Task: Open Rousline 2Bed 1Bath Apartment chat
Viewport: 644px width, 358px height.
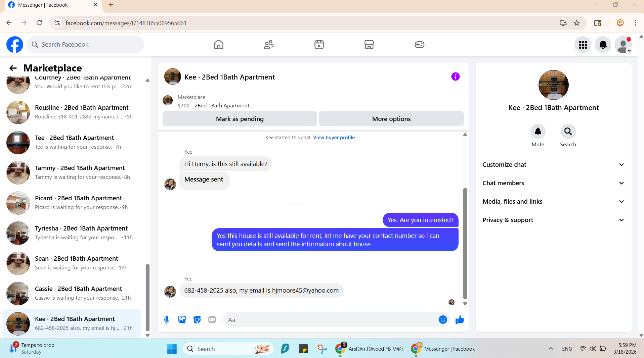Action: 72,112
